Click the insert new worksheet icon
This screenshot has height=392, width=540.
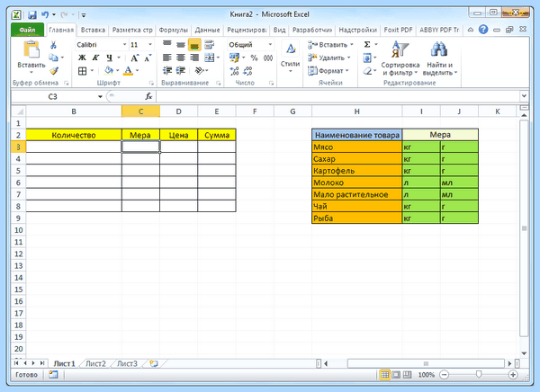pos(154,363)
